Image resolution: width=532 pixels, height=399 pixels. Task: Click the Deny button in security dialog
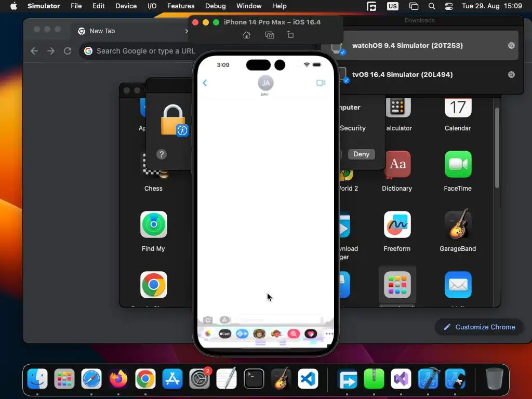(x=362, y=154)
